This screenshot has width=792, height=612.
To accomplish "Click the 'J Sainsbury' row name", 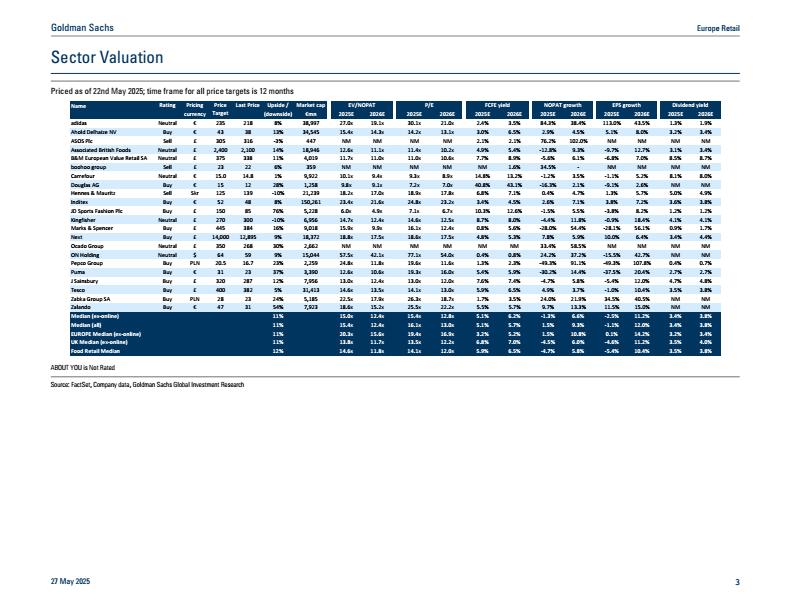I will 84,281.
